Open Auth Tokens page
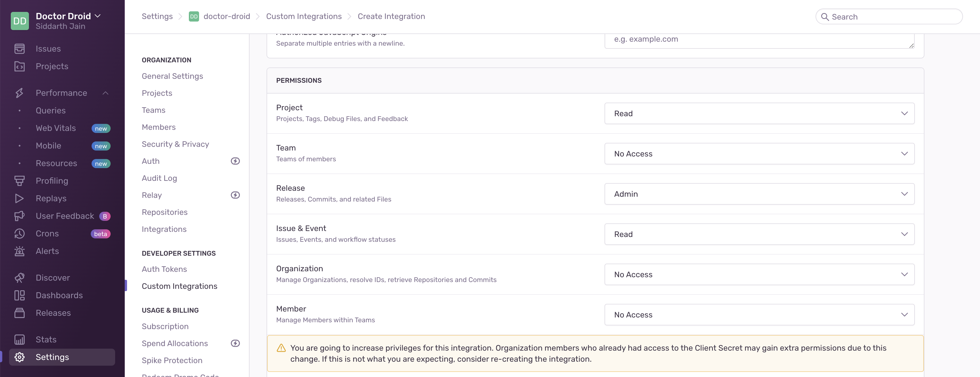Viewport: 980px width, 377px height. pyautogui.click(x=164, y=269)
